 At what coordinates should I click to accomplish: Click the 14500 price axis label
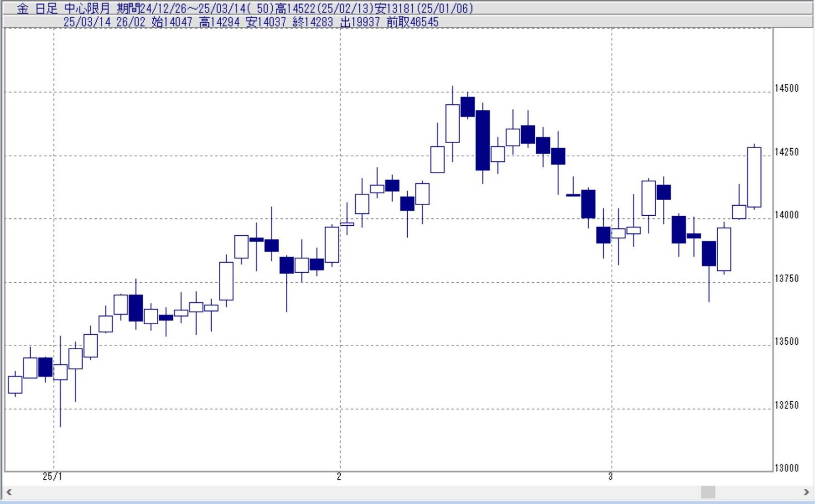click(787, 89)
